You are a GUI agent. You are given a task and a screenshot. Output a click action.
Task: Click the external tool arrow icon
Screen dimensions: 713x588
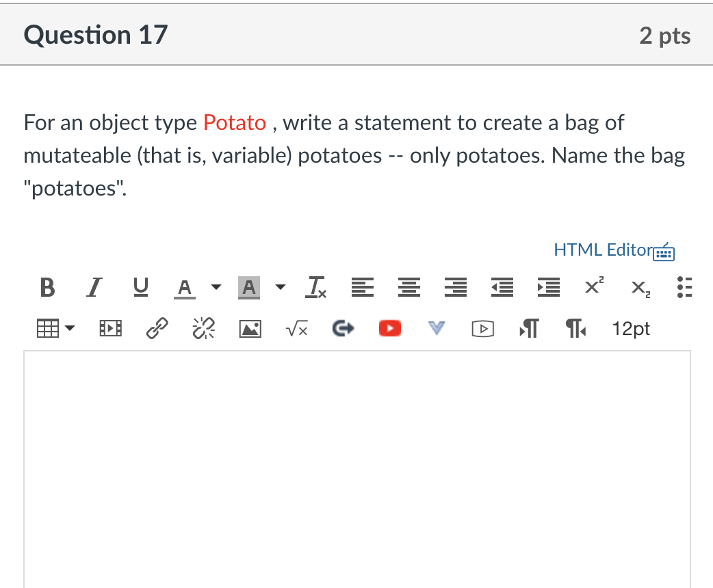point(343,328)
